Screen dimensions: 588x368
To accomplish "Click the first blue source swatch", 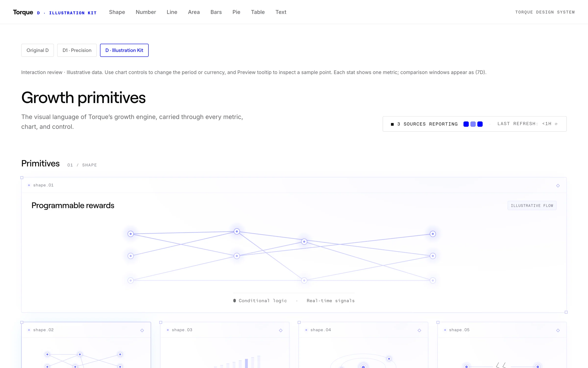I will pyautogui.click(x=466, y=124).
